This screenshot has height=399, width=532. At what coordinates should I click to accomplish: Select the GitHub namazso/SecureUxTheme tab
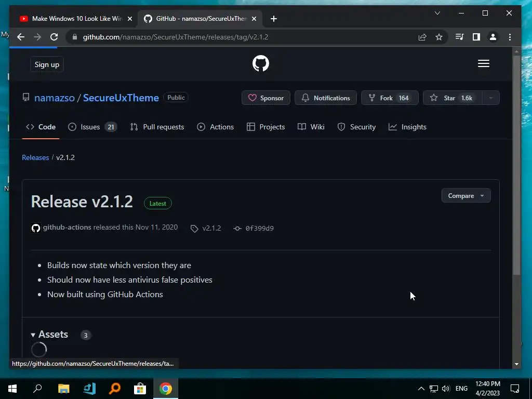click(x=200, y=19)
